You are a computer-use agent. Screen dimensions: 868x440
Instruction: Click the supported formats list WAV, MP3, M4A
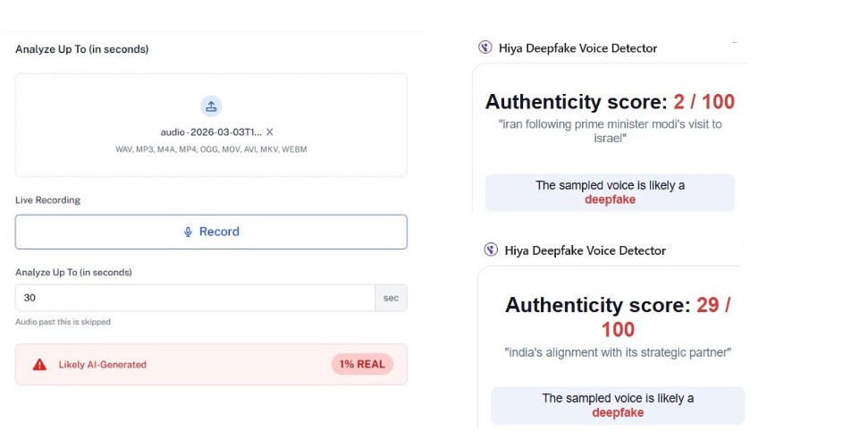pyautogui.click(x=211, y=149)
